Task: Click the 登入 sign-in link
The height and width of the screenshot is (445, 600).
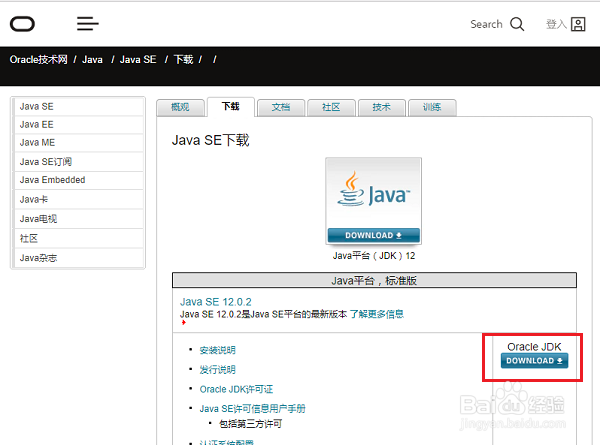Action: tap(556, 24)
